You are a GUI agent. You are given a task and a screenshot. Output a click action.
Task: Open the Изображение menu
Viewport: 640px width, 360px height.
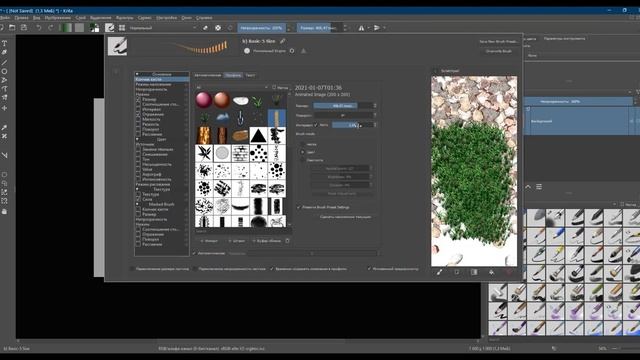pos(58,18)
